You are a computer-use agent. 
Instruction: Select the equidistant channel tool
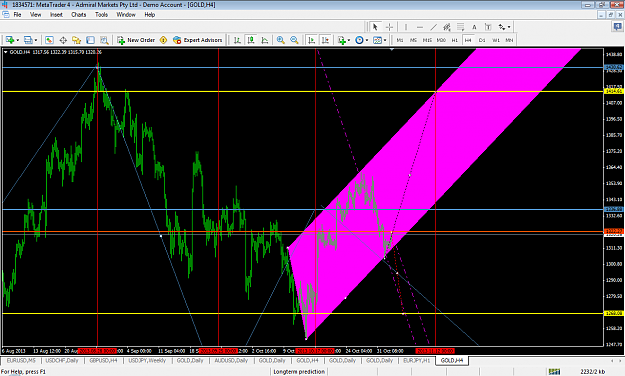pyautogui.click(x=447, y=27)
